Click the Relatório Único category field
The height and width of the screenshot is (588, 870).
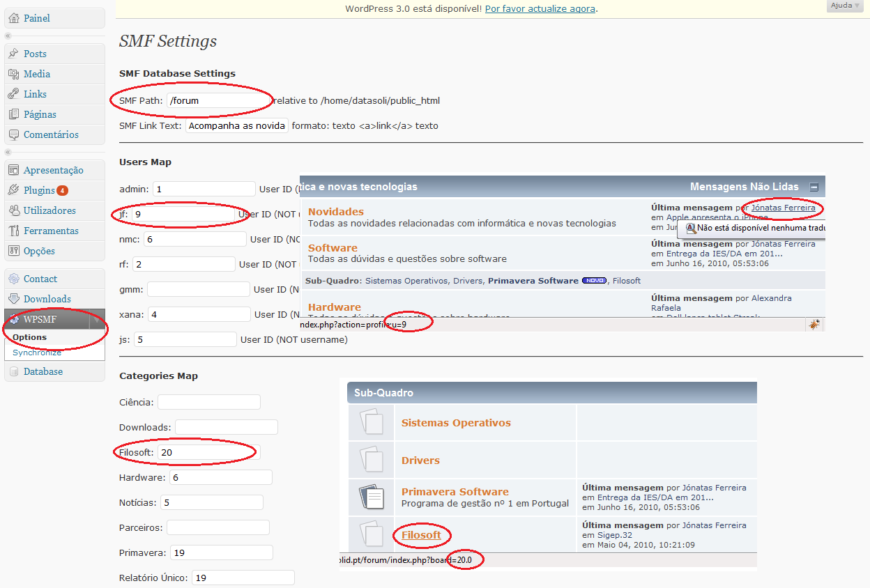243,578
